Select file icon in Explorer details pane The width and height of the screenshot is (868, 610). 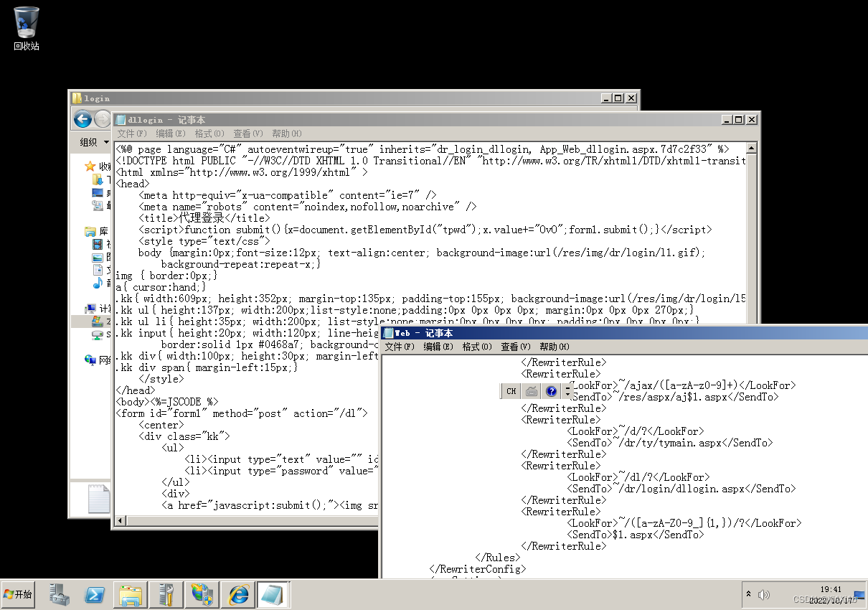point(99,499)
